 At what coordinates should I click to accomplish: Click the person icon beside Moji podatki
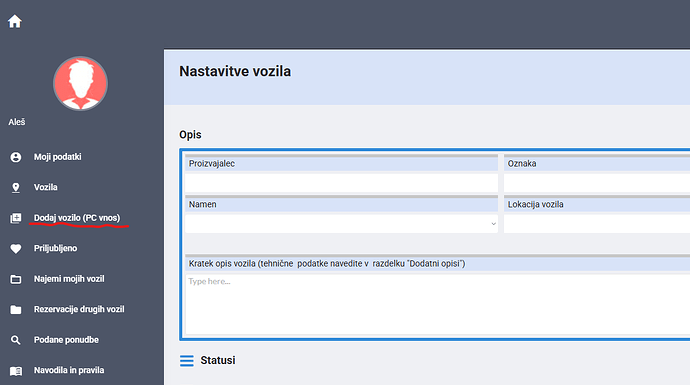pyautogui.click(x=16, y=157)
